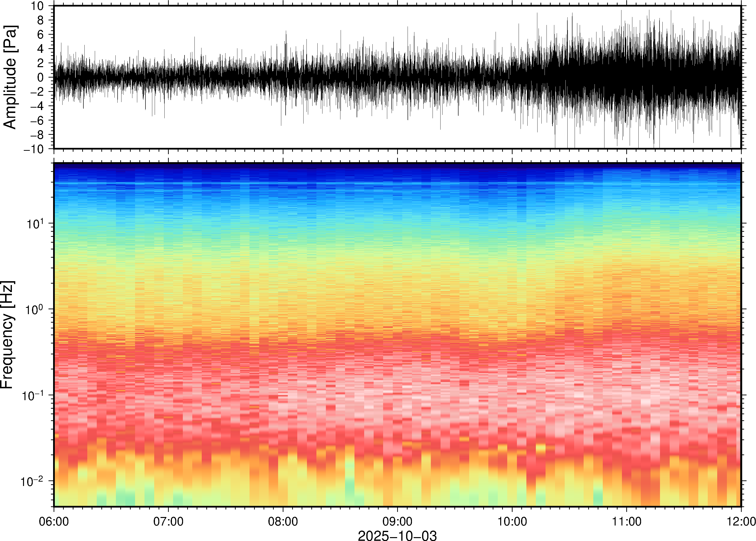Click the 10:00 time axis label
This screenshot has width=756, height=541.
click(512, 521)
